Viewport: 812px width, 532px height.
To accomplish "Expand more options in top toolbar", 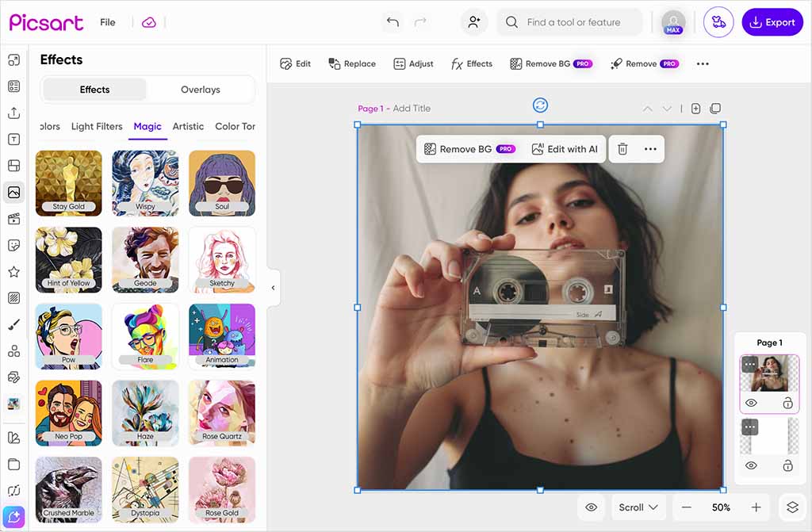I will click(703, 64).
